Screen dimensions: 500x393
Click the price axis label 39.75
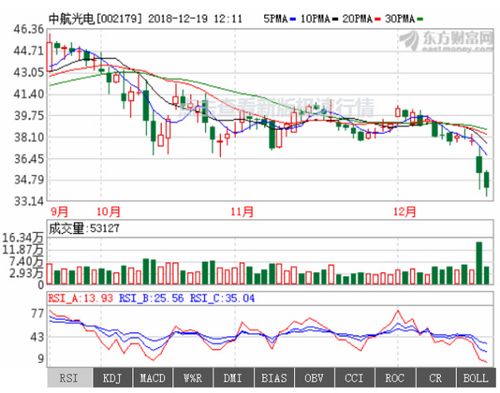coord(29,116)
